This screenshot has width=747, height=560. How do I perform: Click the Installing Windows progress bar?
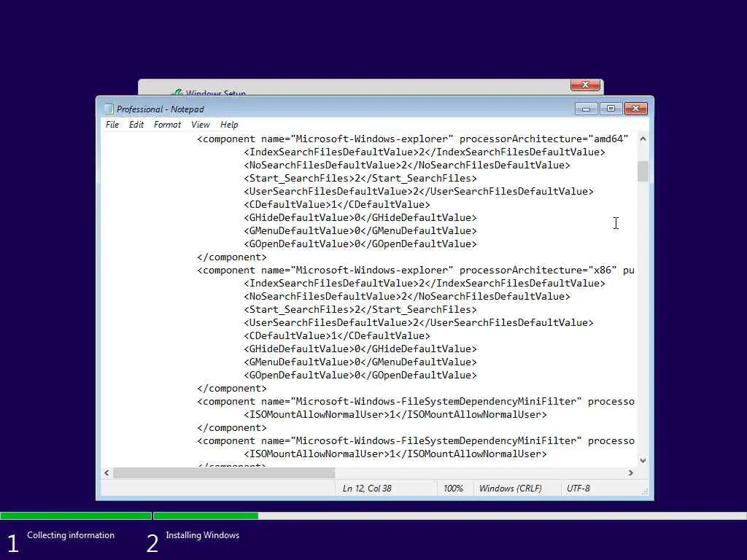coord(450,516)
